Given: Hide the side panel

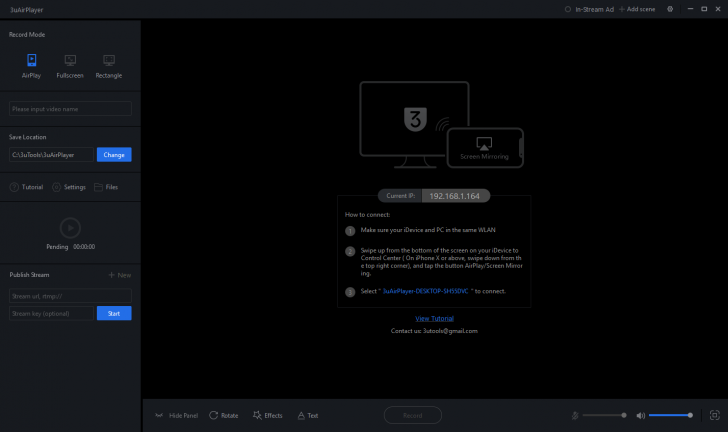Looking at the screenshot, I should point(176,415).
